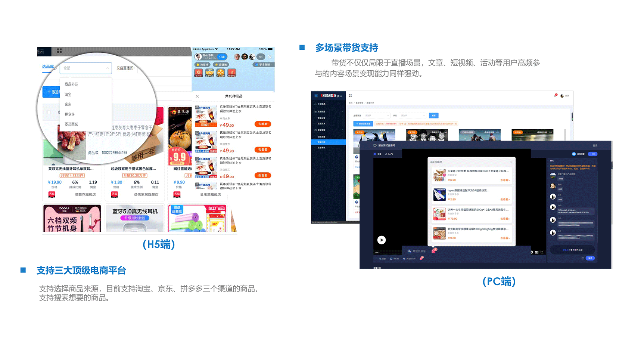Image resolution: width=644 pixels, height=342 pixels.
Task: Tap the fourth red gift icon in mobile view
Action: [232, 73]
